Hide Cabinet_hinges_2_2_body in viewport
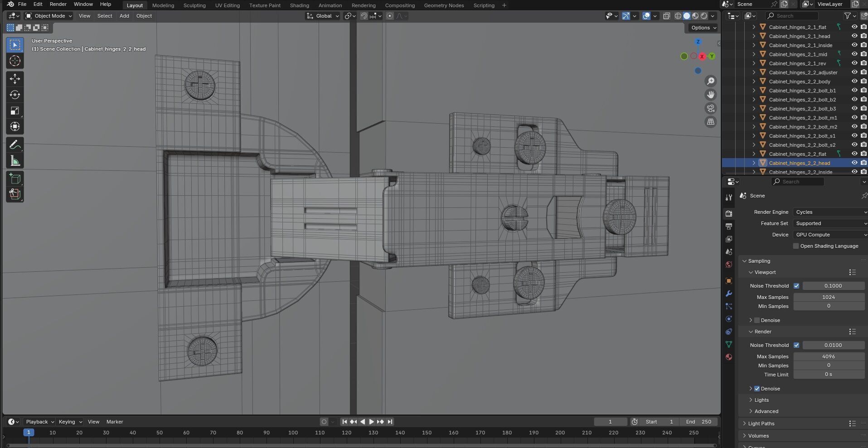This screenshot has width=868, height=448. (x=854, y=82)
